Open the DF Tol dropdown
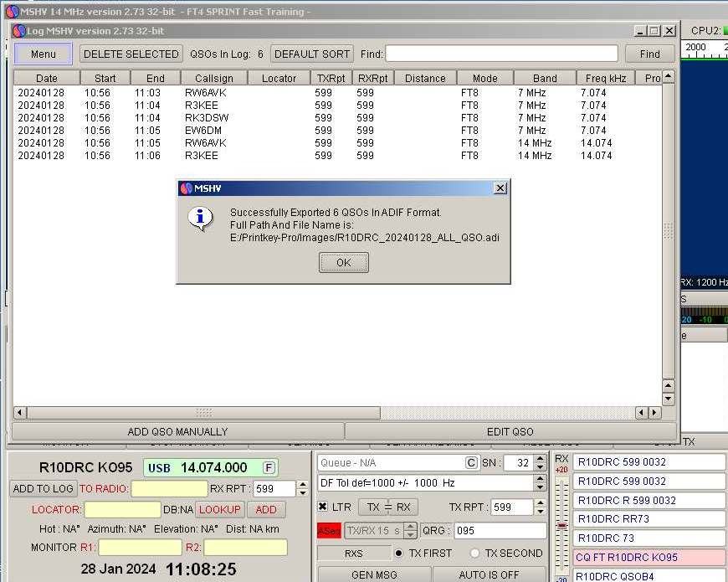The width and height of the screenshot is (728, 582). [540, 483]
